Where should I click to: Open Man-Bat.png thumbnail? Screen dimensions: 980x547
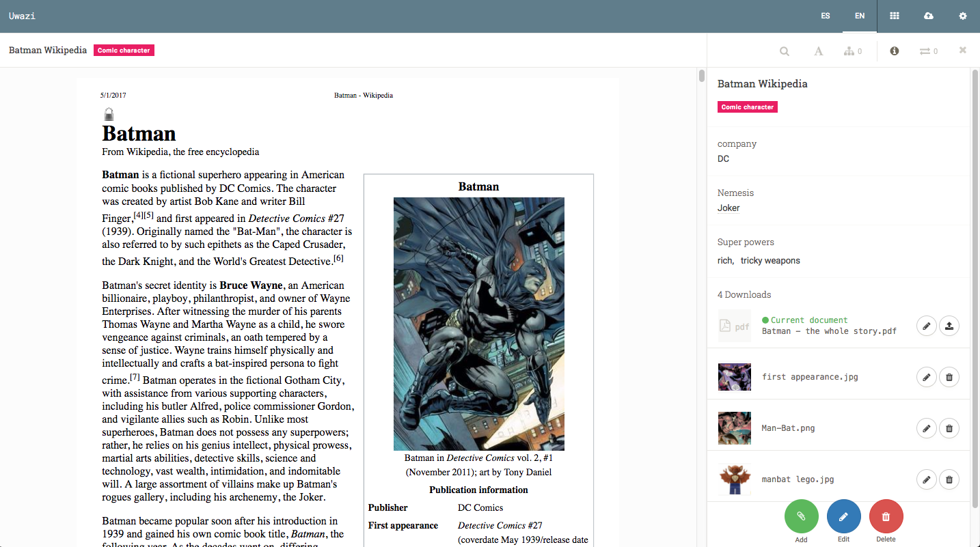[x=735, y=428]
